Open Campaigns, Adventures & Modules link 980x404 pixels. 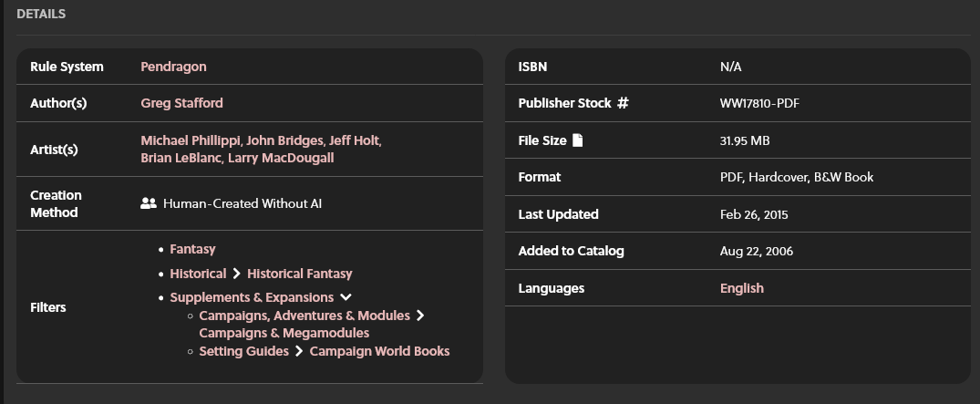tap(304, 316)
